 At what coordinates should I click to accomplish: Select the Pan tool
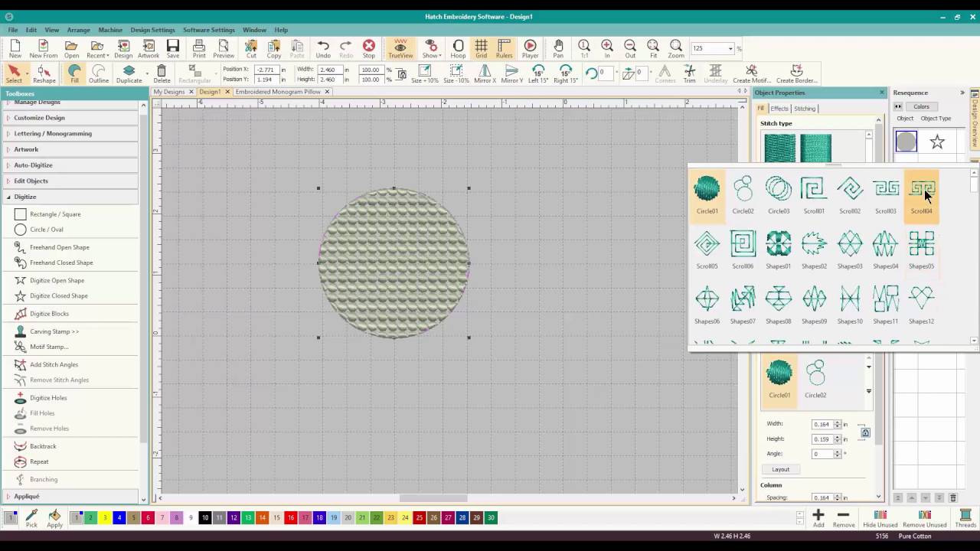[x=558, y=49]
